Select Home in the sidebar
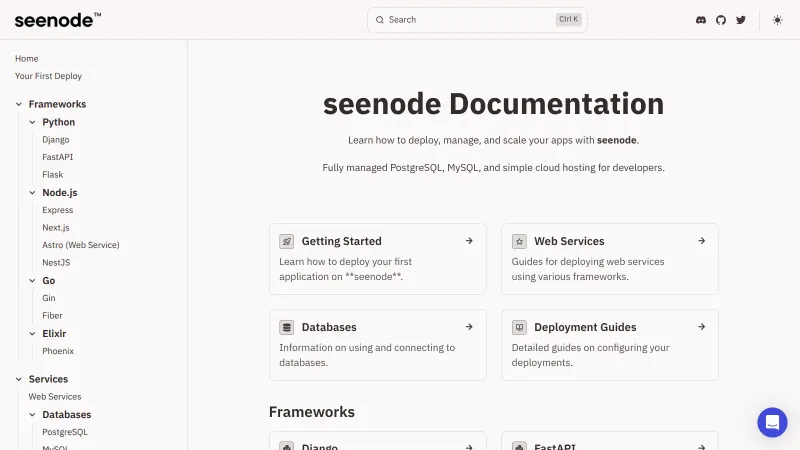The width and height of the screenshot is (800, 450). [x=27, y=58]
